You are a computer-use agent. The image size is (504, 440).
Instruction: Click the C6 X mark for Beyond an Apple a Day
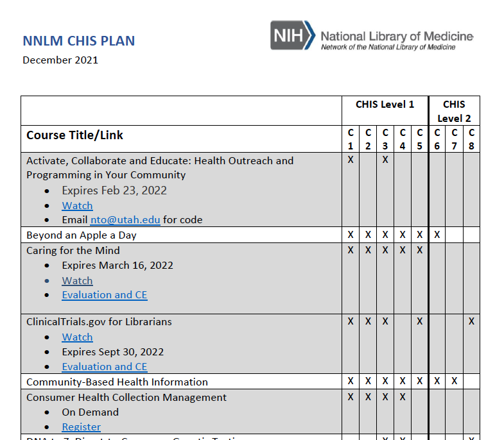437,235
